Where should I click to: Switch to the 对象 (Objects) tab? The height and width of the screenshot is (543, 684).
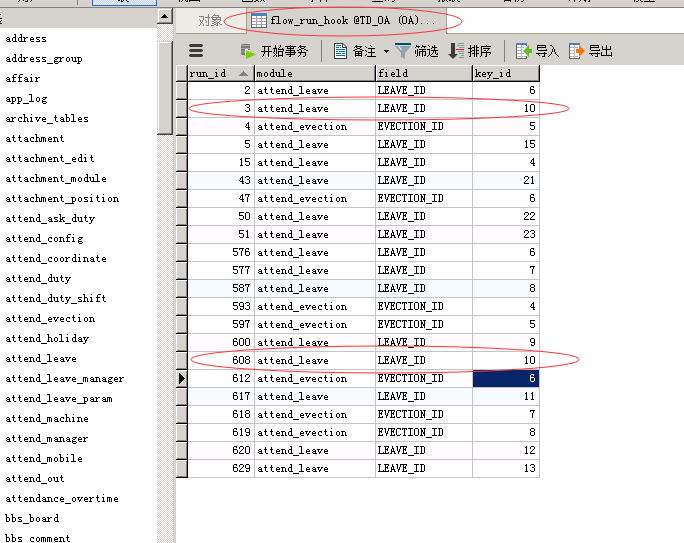pyautogui.click(x=210, y=20)
